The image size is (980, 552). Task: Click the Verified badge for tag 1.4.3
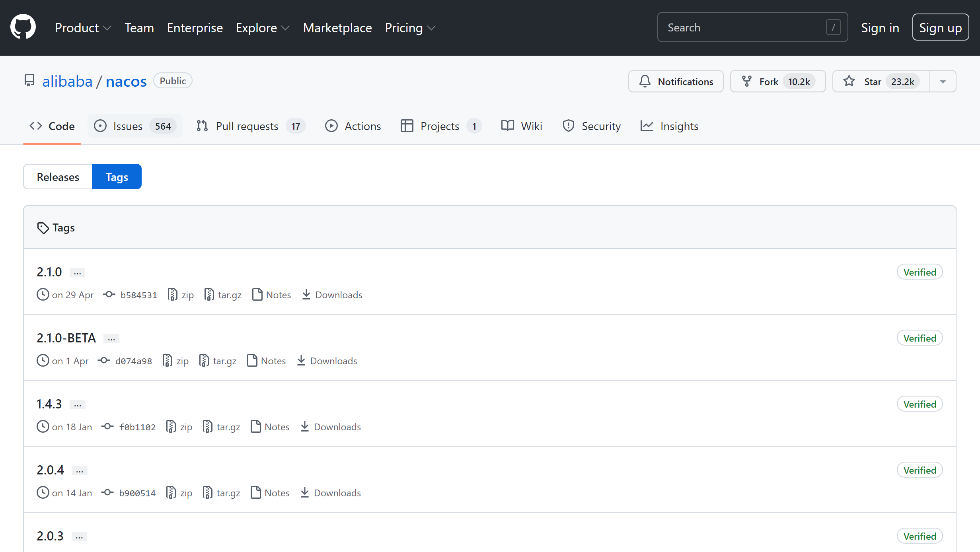(920, 404)
